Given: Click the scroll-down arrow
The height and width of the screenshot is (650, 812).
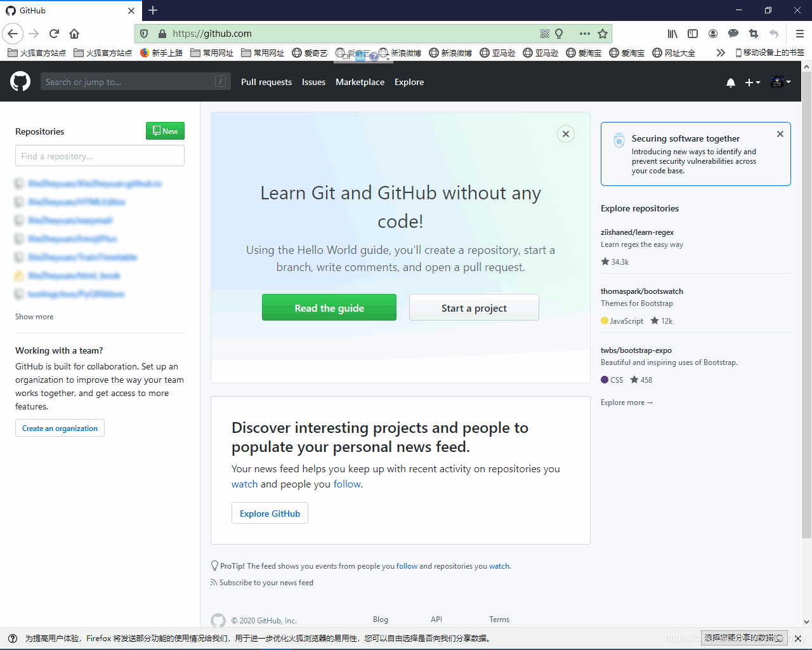Looking at the screenshot, I should click(806, 622).
